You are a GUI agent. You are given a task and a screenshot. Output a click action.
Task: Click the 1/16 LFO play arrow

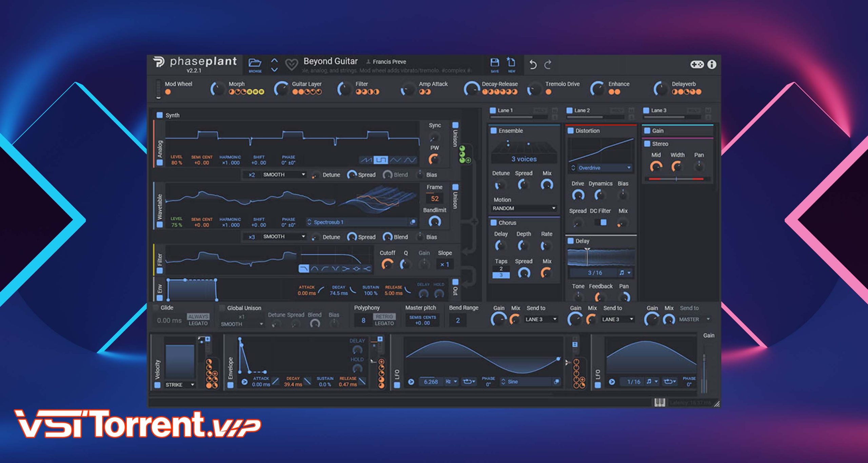(x=612, y=382)
